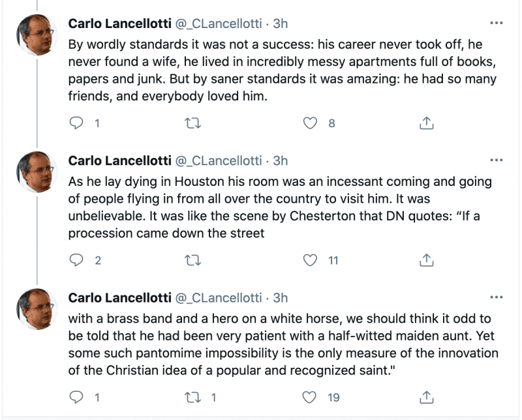522x420 pixels.
Task: Retweet the tweet with 1 retweet
Action: (x=193, y=397)
